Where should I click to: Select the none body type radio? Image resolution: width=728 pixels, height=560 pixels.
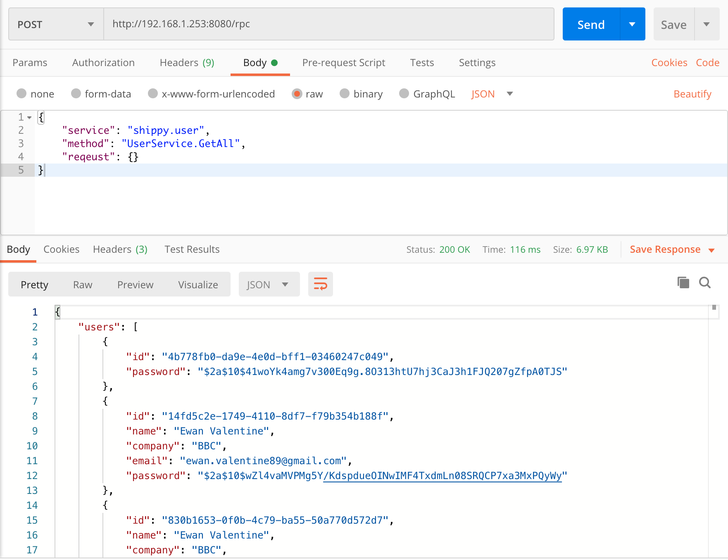[x=21, y=94]
